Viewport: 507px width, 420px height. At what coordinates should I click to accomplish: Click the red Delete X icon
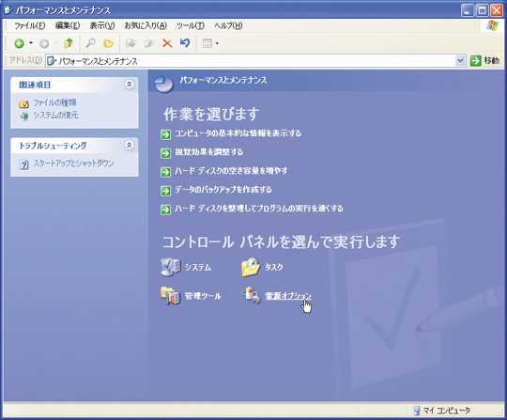point(167,43)
